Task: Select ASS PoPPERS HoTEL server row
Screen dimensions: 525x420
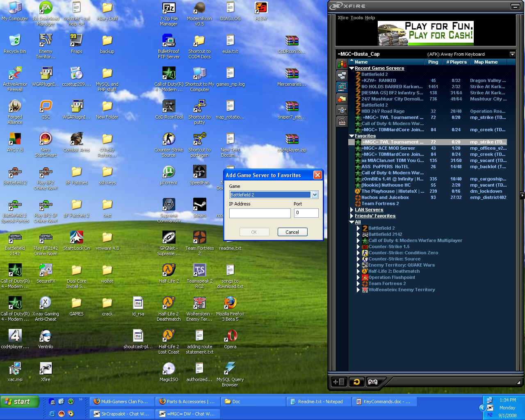Action: pyautogui.click(x=431, y=167)
